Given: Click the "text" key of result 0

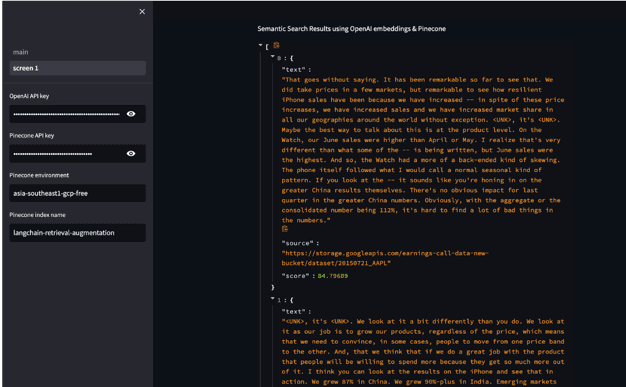Looking at the screenshot, I should pos(293,69).
